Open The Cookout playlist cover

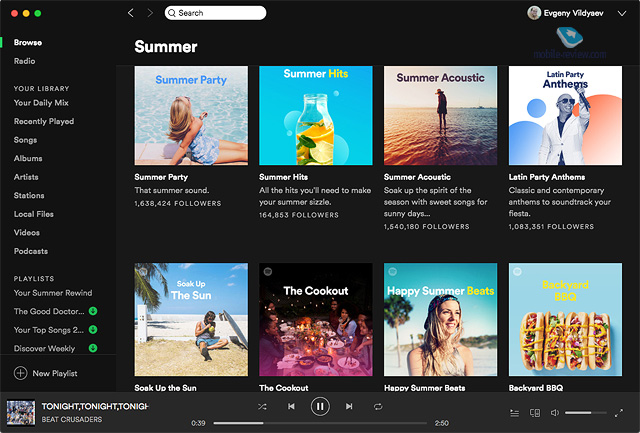[x=316, y=320]
